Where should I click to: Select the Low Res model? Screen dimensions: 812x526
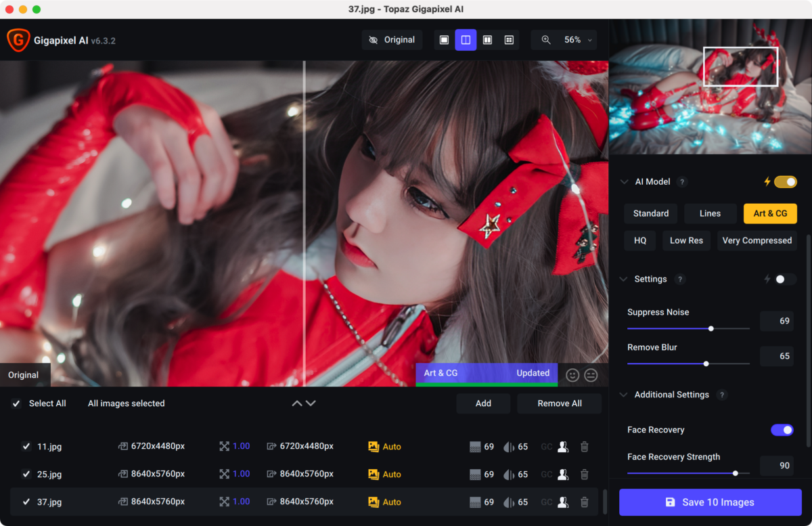click(x=686, y=240)
